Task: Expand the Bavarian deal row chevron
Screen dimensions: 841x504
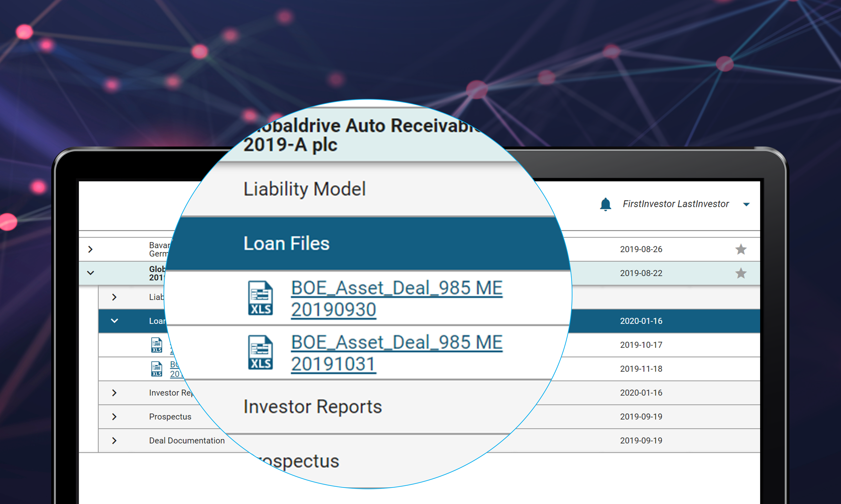Action: point(90,249)
